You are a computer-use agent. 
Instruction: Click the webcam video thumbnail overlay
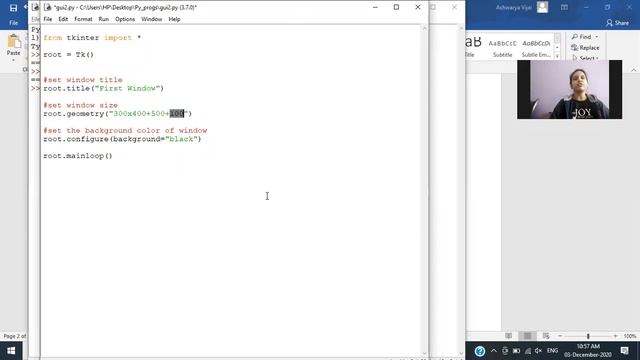(569, 89)
